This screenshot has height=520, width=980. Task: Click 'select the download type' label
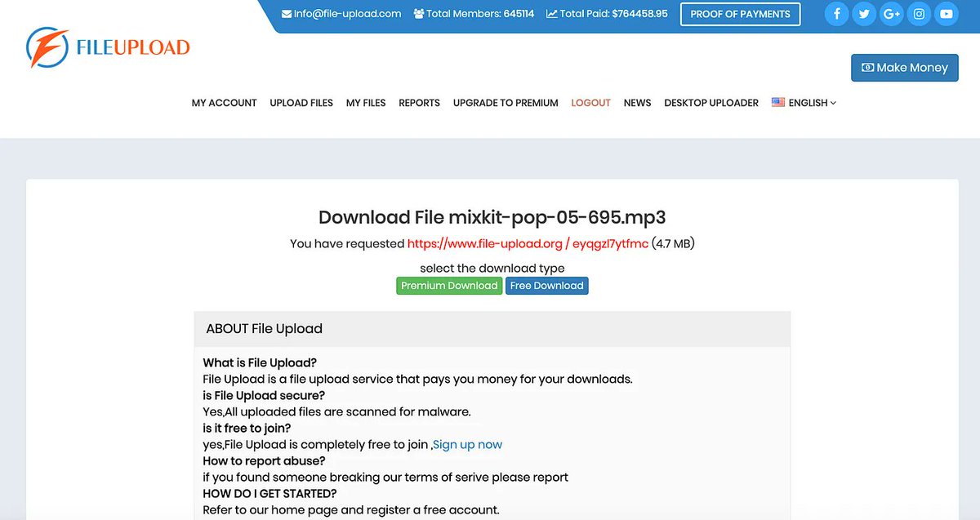[x=492, y=268]
